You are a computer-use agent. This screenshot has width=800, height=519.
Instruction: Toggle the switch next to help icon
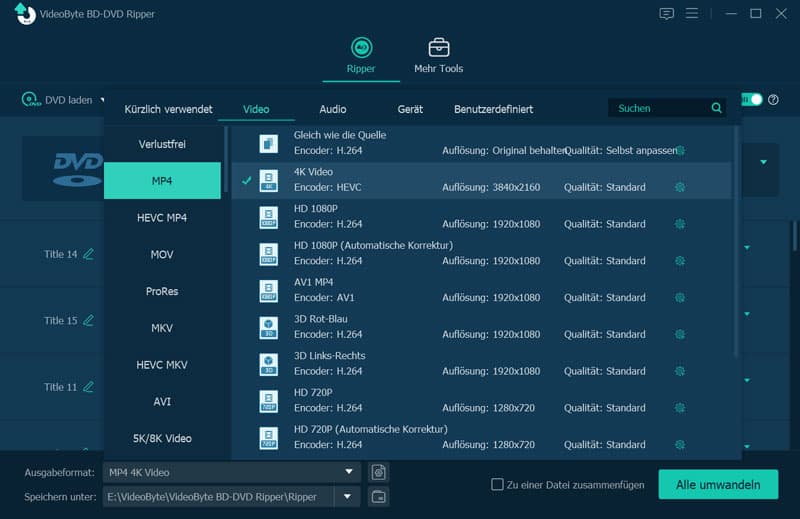pyautogui.click(x=751, y=100)
